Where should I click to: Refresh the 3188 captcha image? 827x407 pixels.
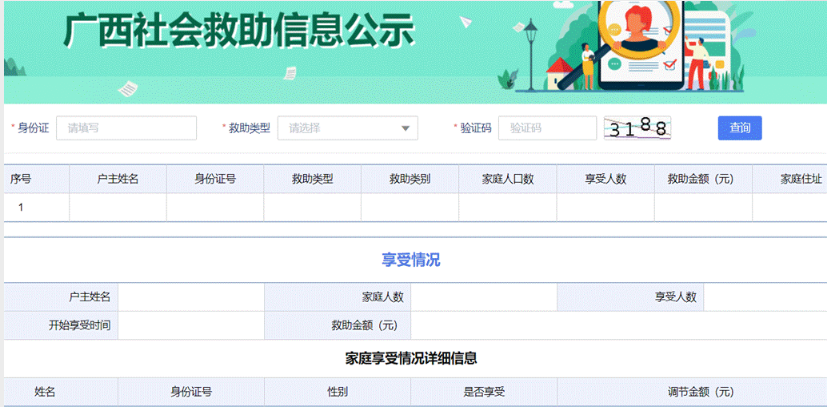(638, 128)
